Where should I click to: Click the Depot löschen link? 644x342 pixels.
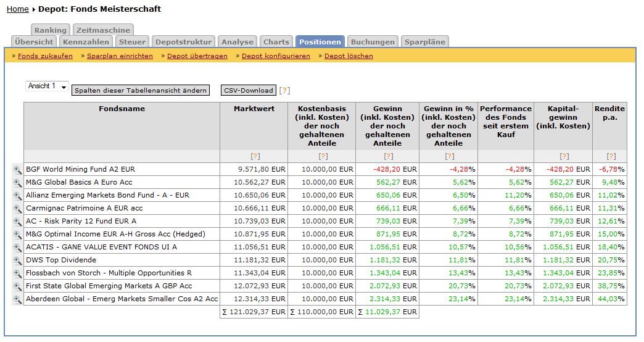(349, 56)
